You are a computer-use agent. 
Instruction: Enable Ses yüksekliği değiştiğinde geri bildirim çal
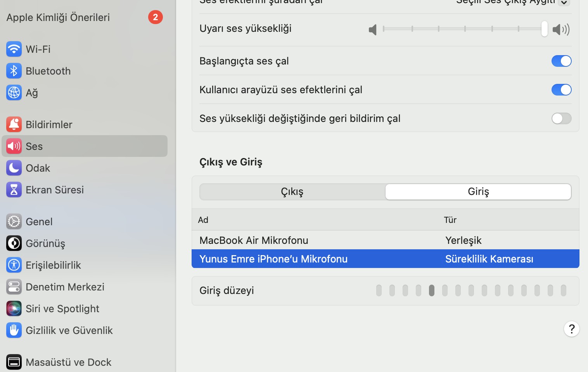561,118
